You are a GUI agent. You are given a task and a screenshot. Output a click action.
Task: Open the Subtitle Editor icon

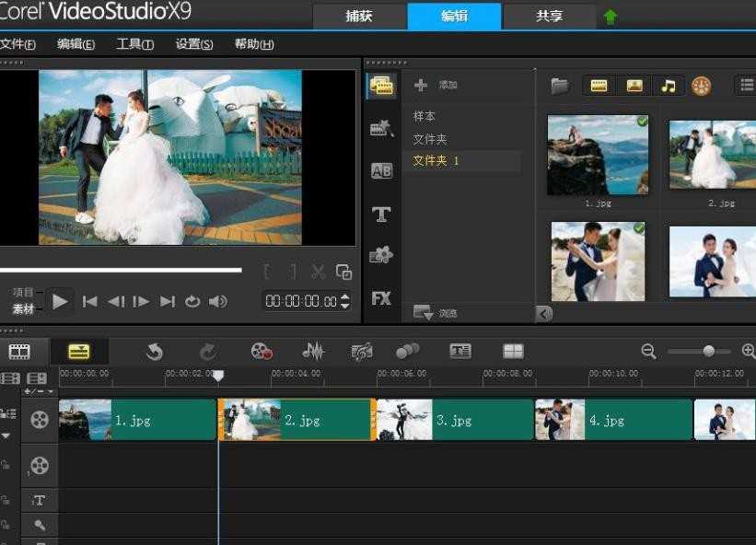(460, 352)
